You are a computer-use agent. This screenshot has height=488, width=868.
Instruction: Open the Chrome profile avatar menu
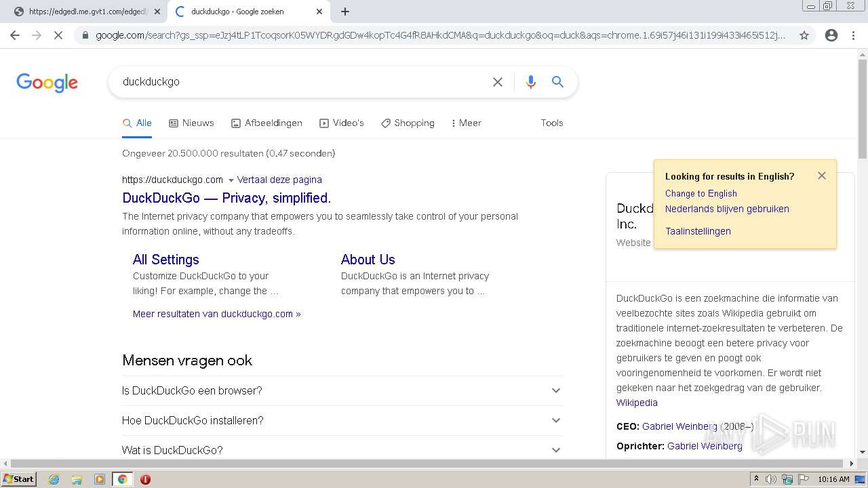pyautogui.click(x=831, y=35)
